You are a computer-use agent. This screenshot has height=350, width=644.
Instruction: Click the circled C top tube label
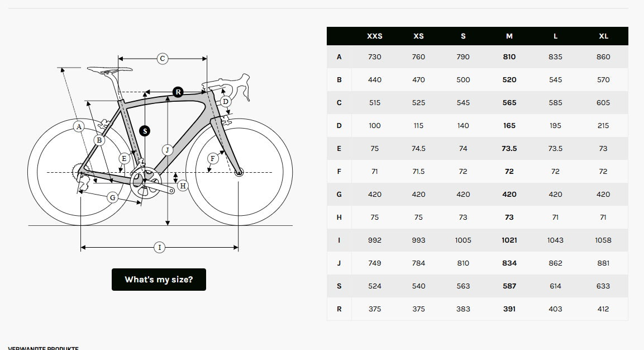[x=162, y=58]
